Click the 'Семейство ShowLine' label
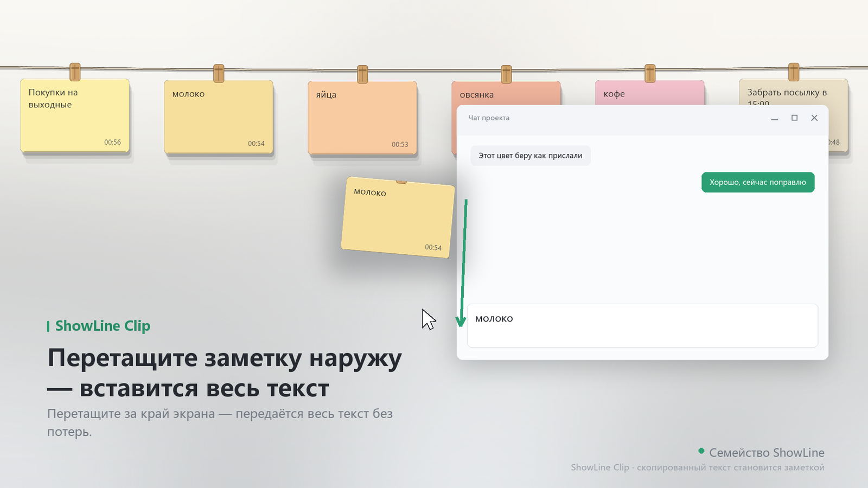The image size is (868, 488). (x=767, y=453)
